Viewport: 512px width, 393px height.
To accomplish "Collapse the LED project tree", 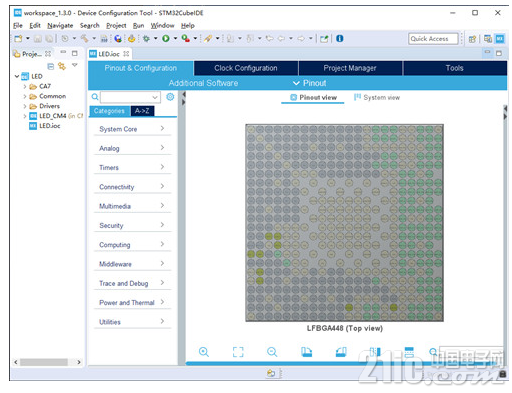I will pyautogui.click(x=17, y=76).
